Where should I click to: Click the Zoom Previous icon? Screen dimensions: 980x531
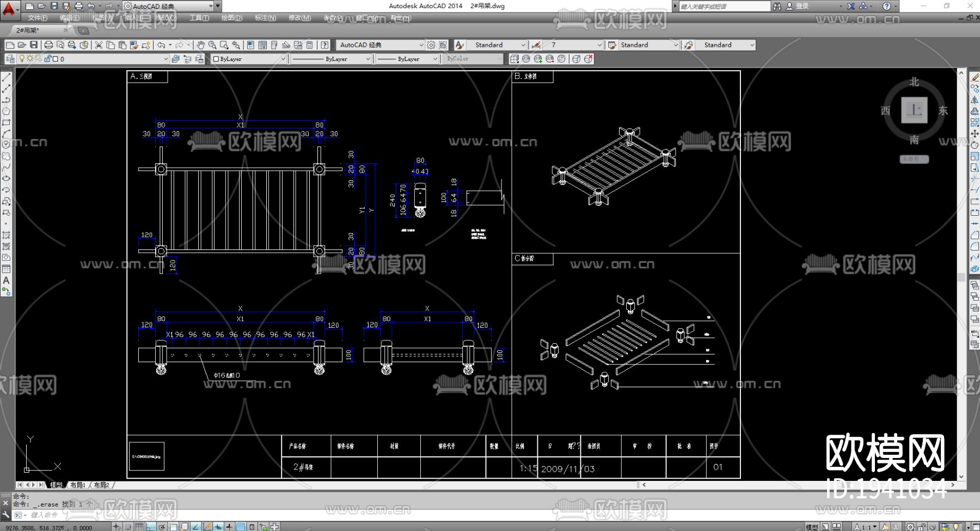click(x=236, y=45)
